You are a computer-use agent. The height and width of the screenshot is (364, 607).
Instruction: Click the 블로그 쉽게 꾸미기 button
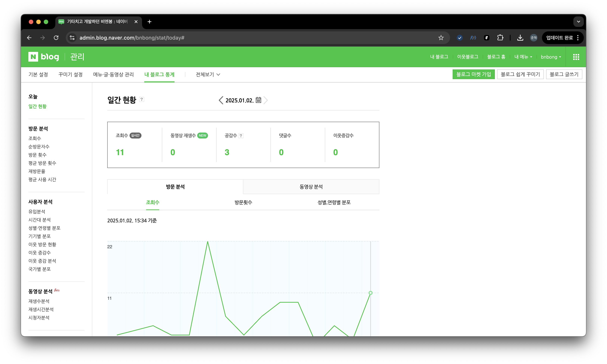click(520, 74)
